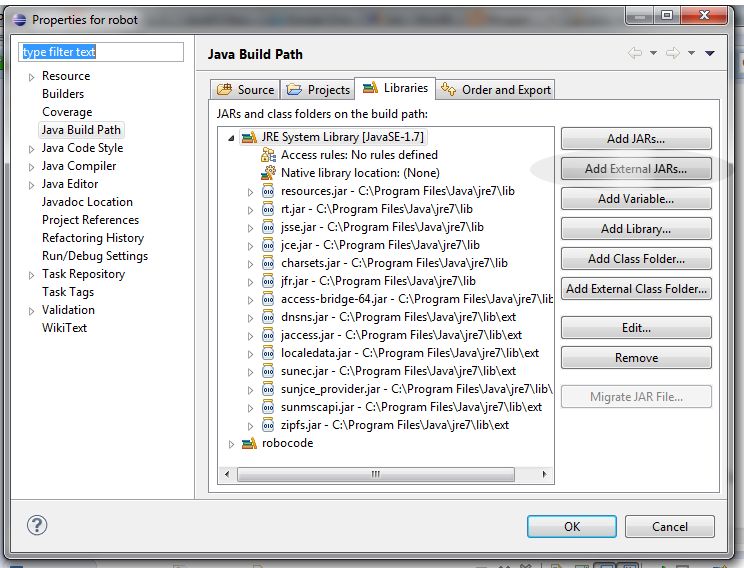Click the robocode library icon

pos(249,443)
